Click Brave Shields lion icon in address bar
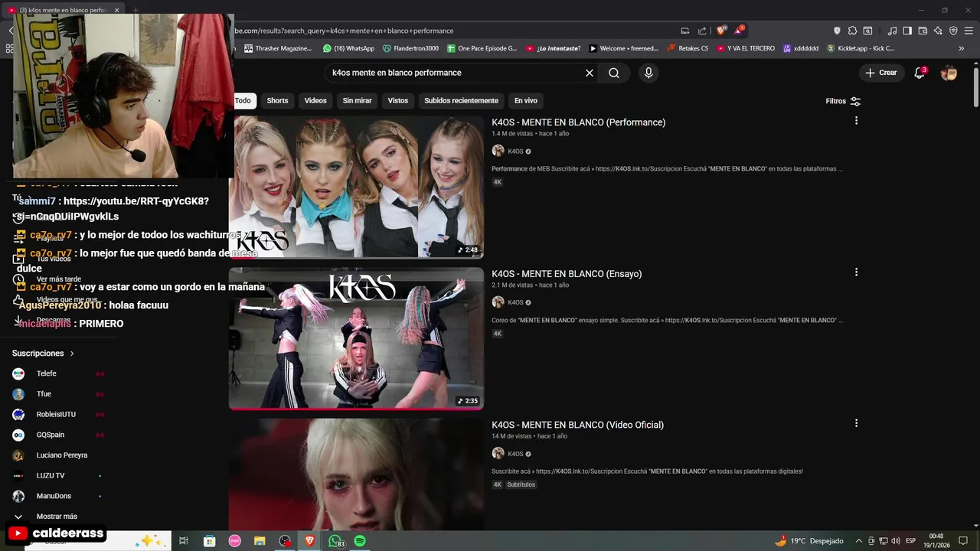 tap(721, 31)
